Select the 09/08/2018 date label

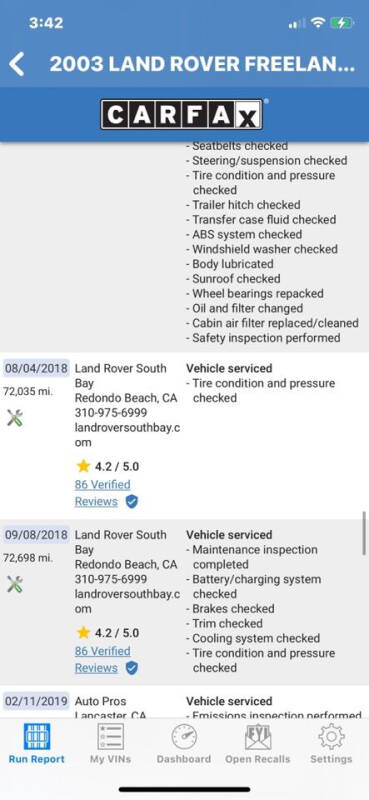[36, 535]
